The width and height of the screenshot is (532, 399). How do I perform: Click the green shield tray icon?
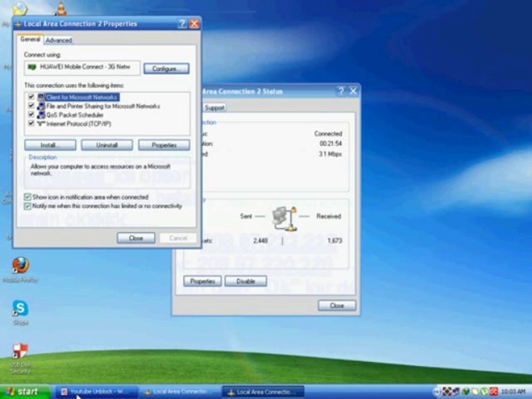pyautogui.click(x=465, y=392)
